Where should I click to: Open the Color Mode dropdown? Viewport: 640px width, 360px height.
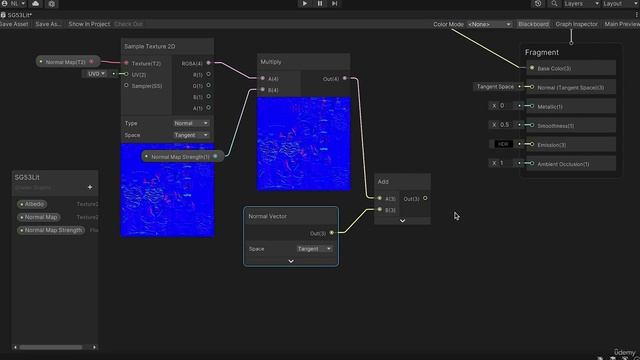(x=489, y=24)
